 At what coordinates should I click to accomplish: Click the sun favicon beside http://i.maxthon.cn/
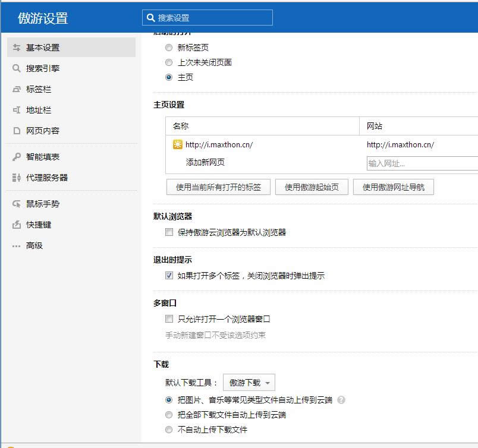tap(177, 144)
